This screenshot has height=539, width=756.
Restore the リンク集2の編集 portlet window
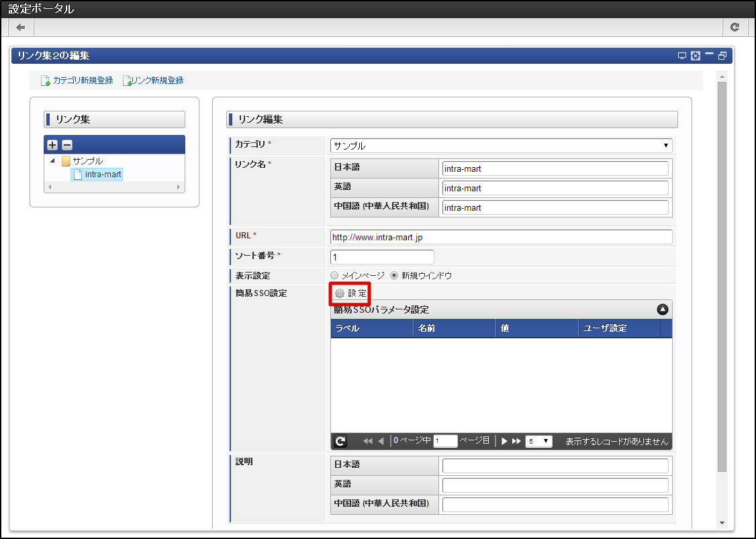tap(722, 56)
